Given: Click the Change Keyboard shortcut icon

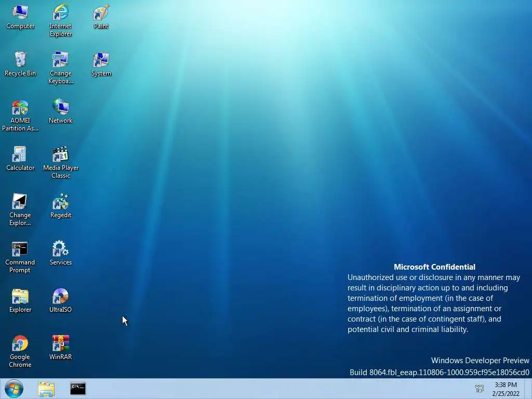Looking at the screenshot, I should (60, 68).
